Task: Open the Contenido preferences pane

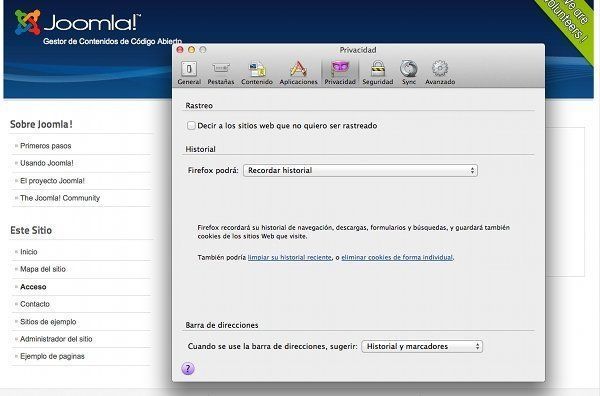Action: click(x=257, y=72)
